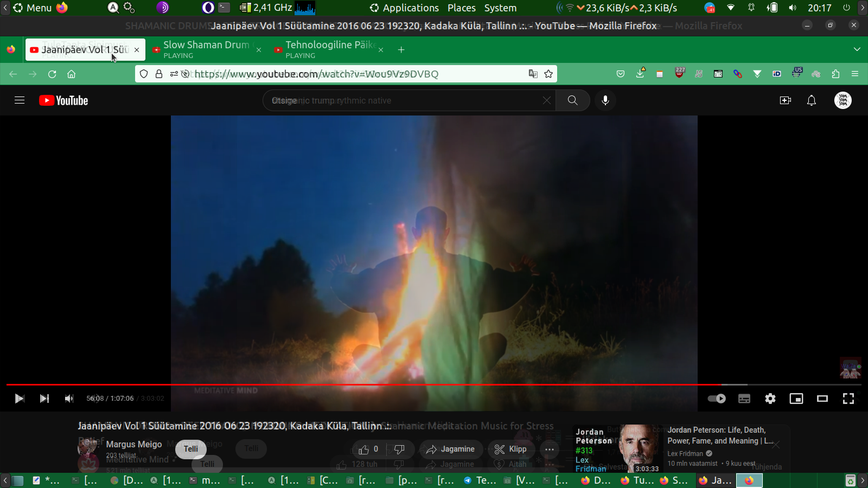Viewport: 868px width, 488px height.
Task: Open Firefox extensions puzzle menu
Action: (x=835, y=74)
